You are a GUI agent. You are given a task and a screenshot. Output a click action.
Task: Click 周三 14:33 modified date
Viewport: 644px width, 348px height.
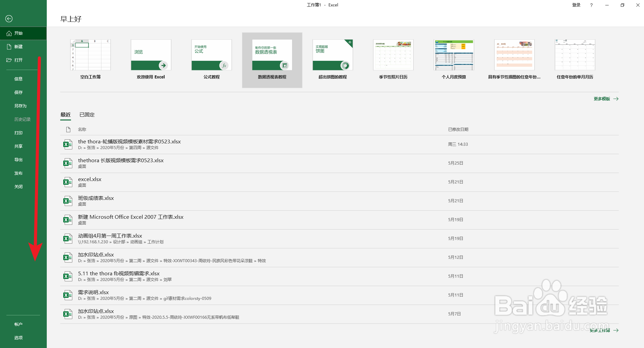click(458, 144)
